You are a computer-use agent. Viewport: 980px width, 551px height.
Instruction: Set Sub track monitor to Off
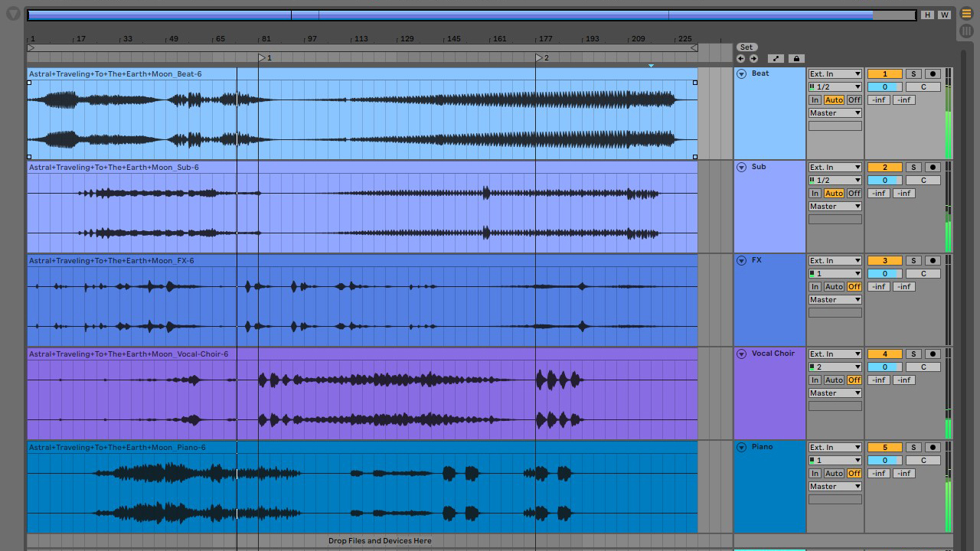854,194
